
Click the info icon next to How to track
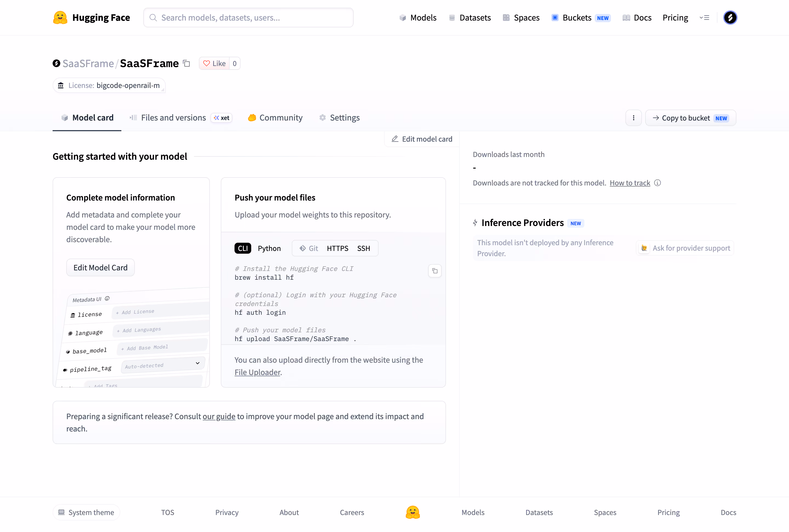click(x=658, y=183)
